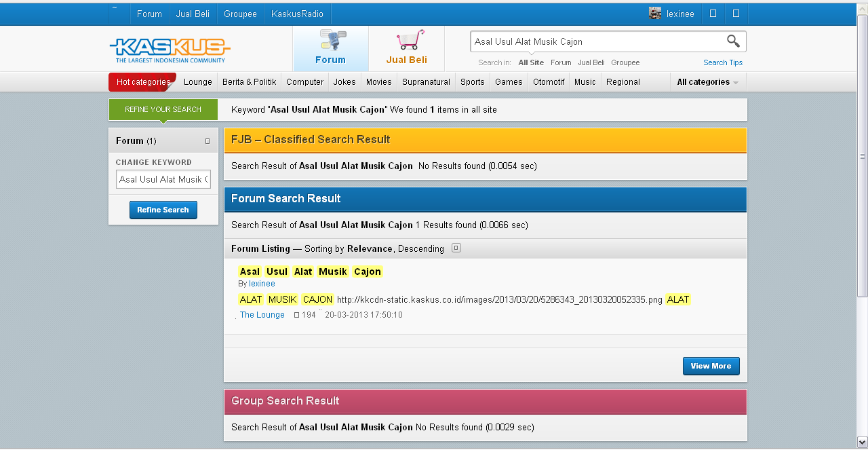Open the Movies category
The height and width of the screenshot is (450, 868).
pyautogui.click(x=379, y=82)
